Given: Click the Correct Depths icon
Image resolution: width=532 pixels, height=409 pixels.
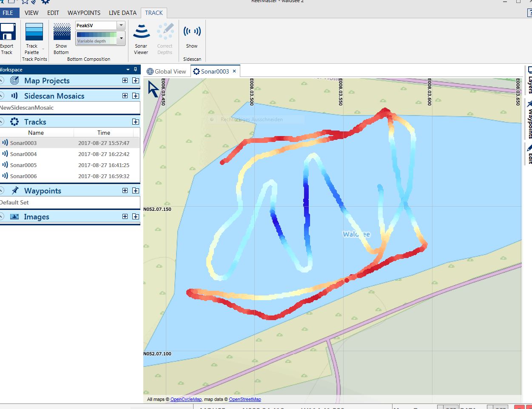Looking at the screenshot, I should tap(165, 32).
